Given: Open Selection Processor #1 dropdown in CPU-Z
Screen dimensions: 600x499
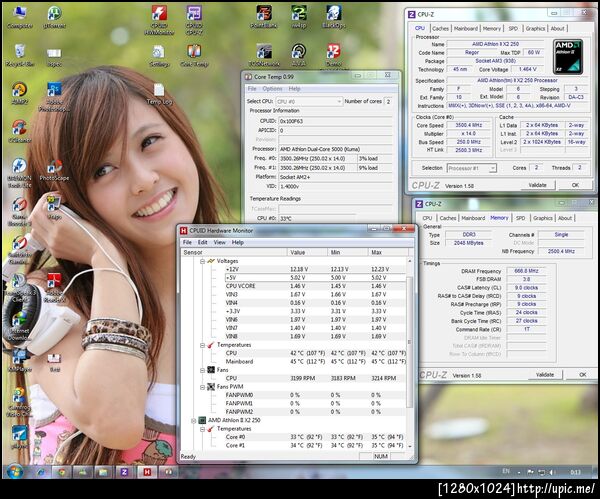Looking at the screenshot, I should [x=471, y=168].
